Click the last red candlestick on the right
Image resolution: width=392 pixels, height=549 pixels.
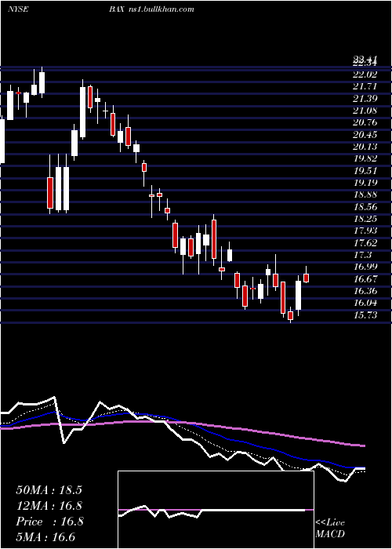pyautogui.click(x=307, y=278)
